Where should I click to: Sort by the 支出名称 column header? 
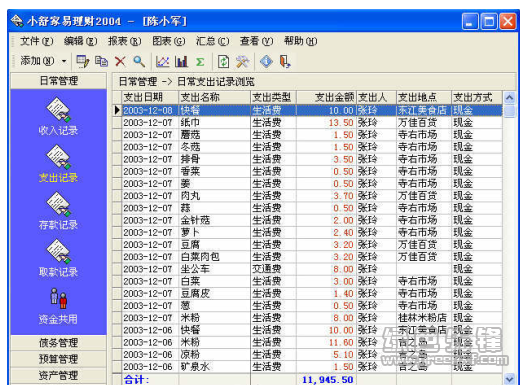tap(215, 97)
